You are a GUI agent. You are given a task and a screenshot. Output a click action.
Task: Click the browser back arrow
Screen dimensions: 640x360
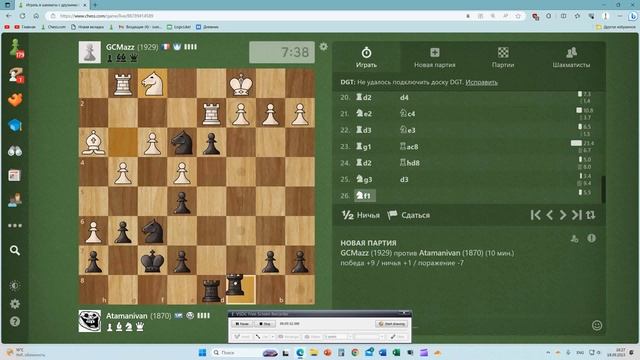pyautogui.click(x=9, y=16)
